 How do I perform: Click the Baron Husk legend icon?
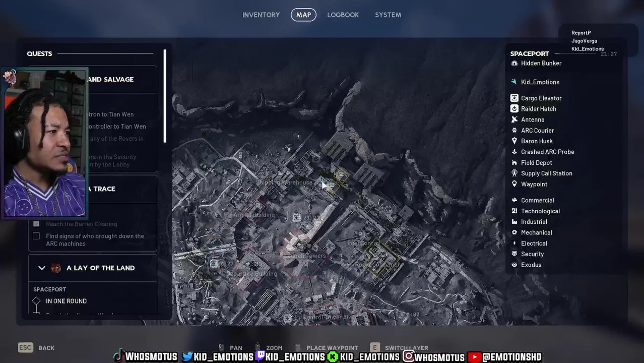pos(514,141)
